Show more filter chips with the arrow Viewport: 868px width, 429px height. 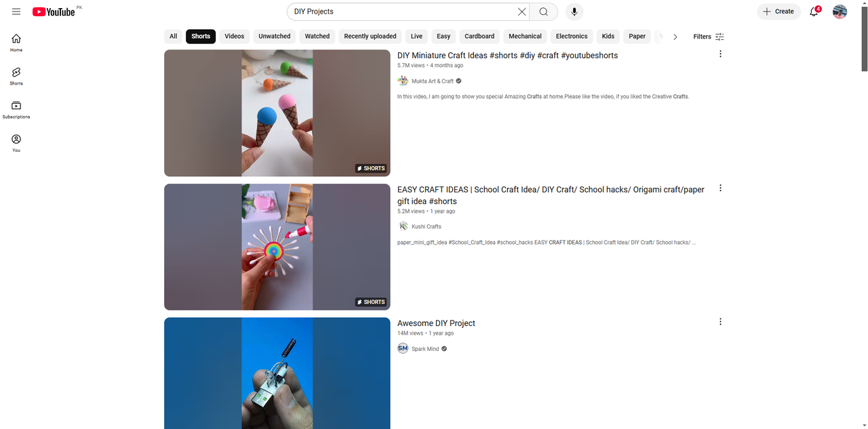point(675,37)
